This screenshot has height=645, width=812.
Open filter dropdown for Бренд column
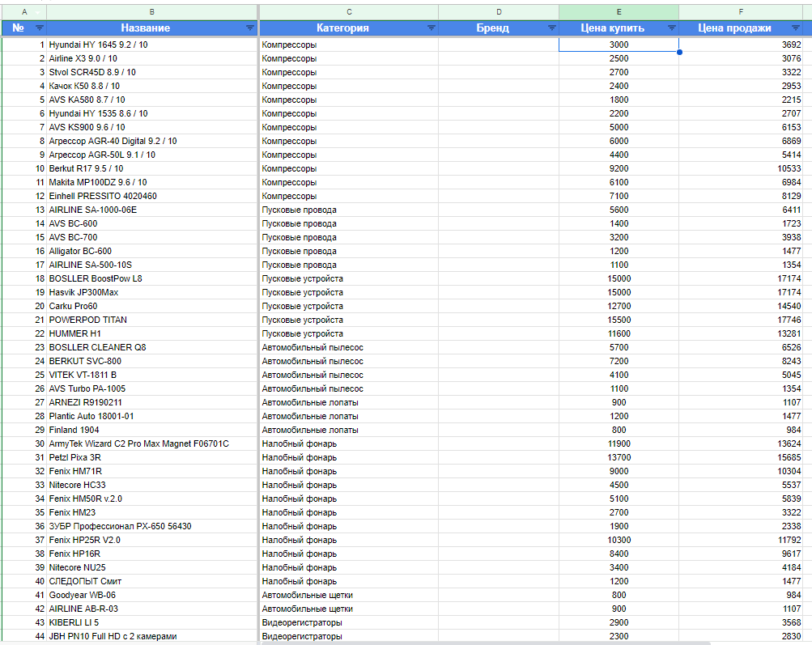pos(551,28)
